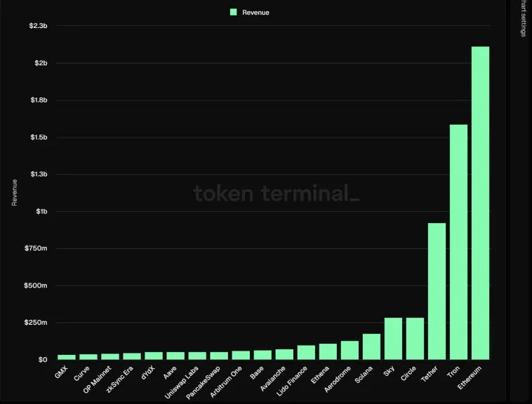Click the Ethereum revenue bar
The height and width of the screenshot is (404, 532).
[x=480, y=203]
